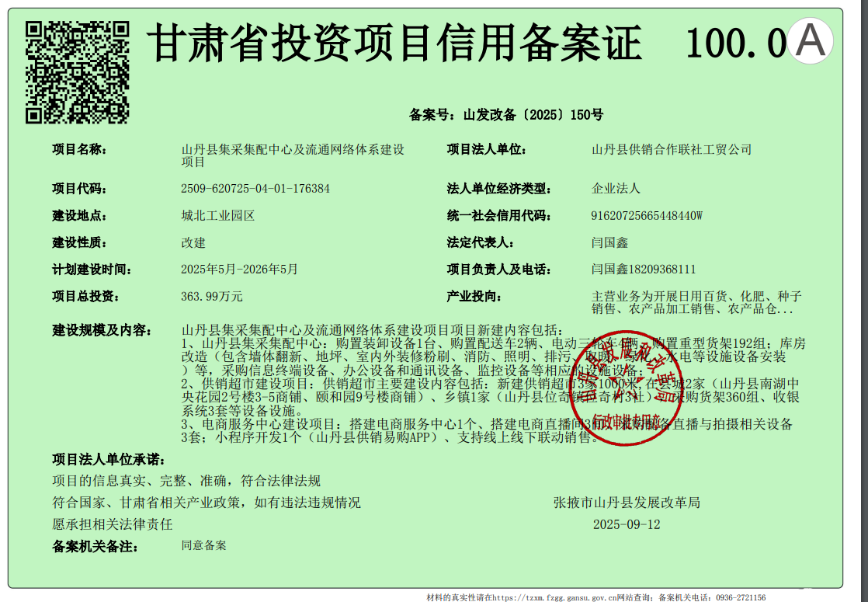Click the planned construction period 2025年5月-2026年5月

point(239,270)
